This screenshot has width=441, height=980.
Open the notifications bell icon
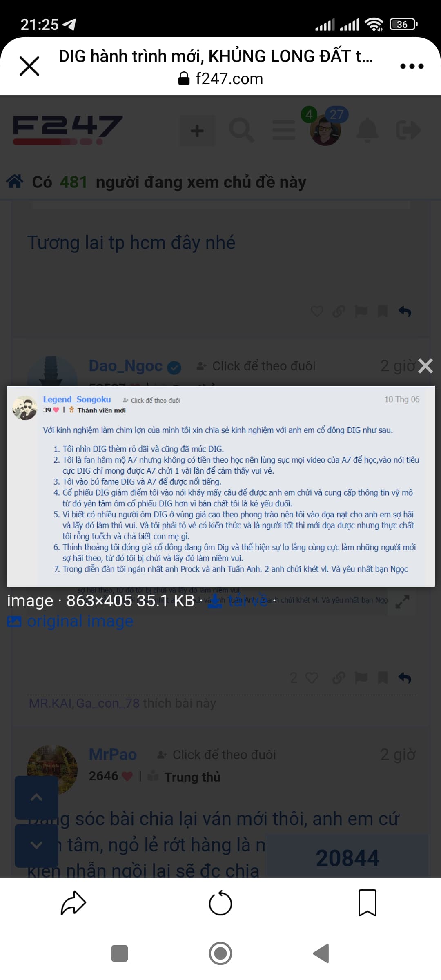coord(367,130)
